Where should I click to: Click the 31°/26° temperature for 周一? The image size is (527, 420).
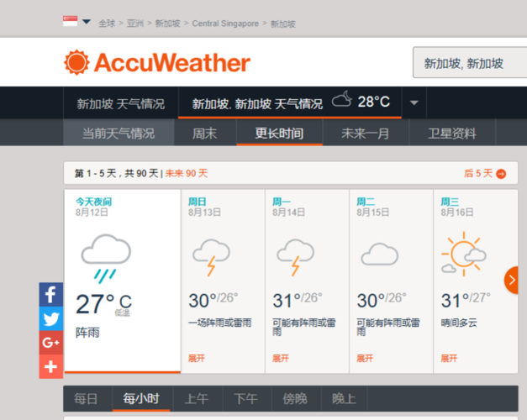(x=297, y=300)
